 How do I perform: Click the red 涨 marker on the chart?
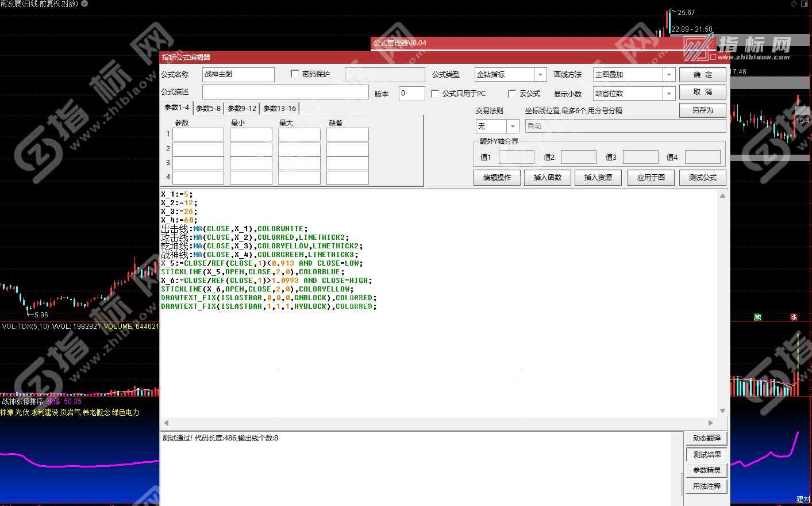[x=794, y=317]
